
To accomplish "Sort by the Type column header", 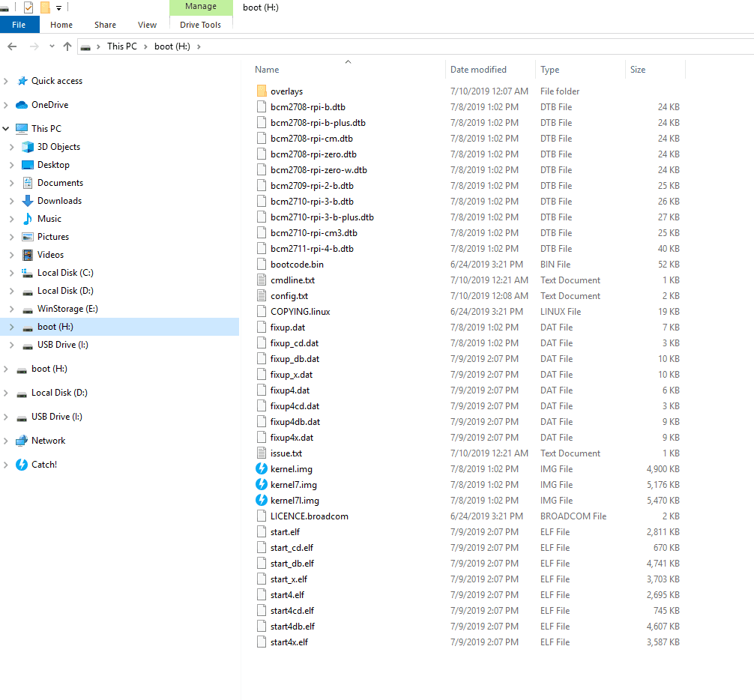I will point(549,70).
